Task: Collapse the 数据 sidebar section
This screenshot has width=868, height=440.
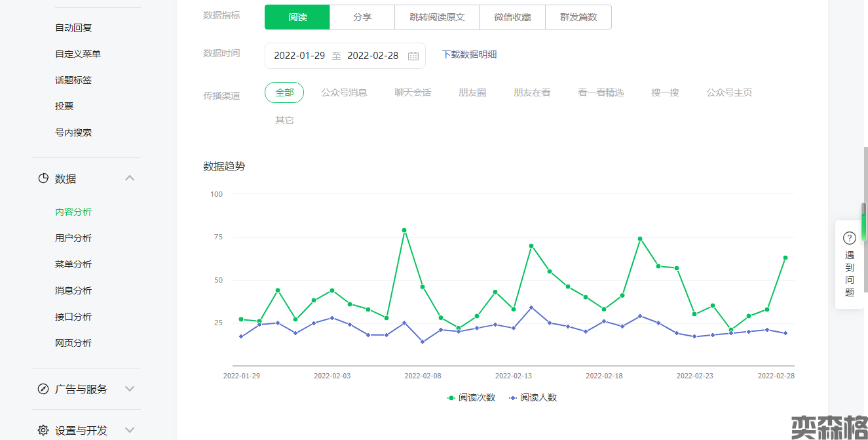Action: [130, 178]
